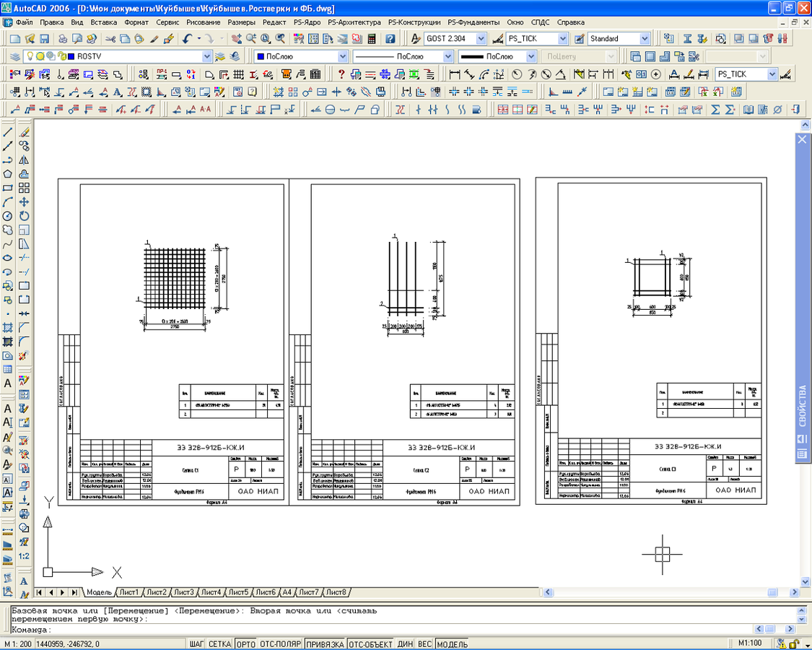
Task: Select the Line draw tool
Action: (x=8, y=133)
